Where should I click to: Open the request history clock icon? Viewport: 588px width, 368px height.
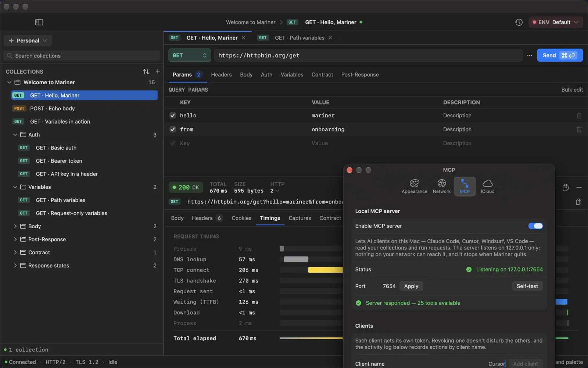[x=519, y=22]
